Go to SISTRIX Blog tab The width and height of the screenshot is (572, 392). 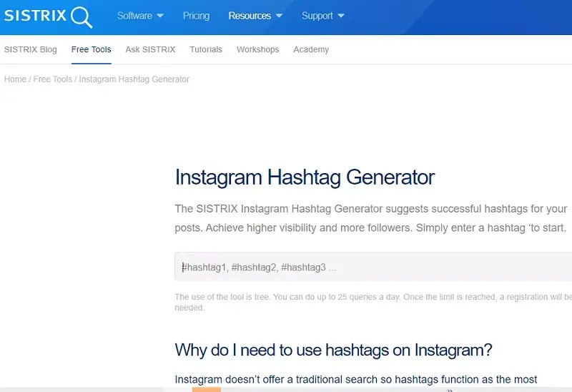(x=31, y=49)
